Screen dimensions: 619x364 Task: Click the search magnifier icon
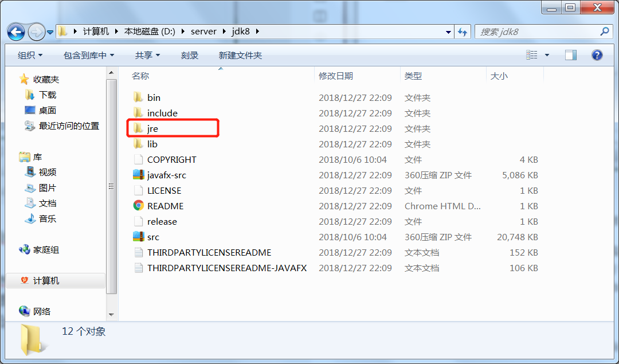tap(604, 32)
